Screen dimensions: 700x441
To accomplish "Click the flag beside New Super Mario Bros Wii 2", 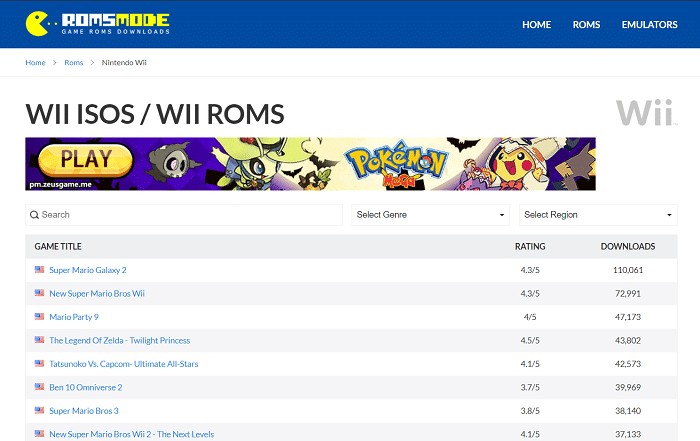I will coord(39,434).
